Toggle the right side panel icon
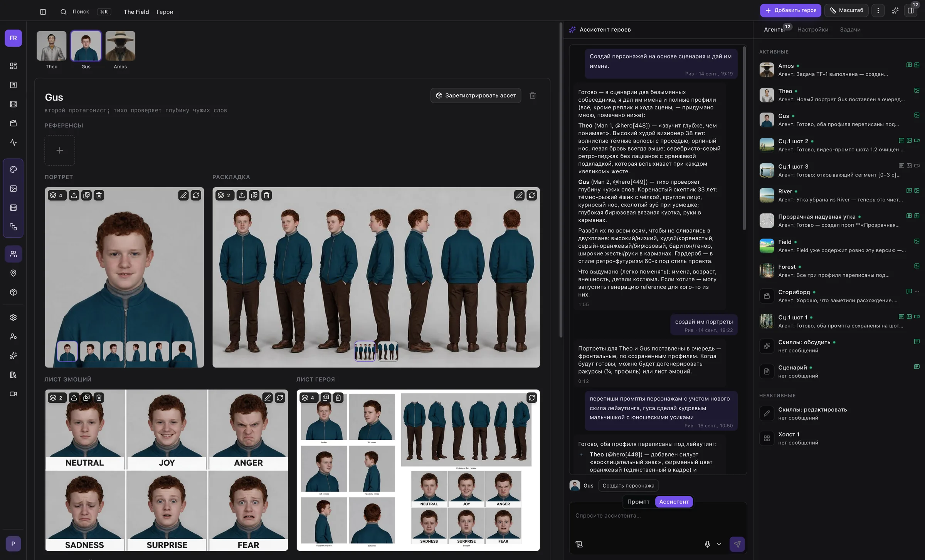Screen dimensions: 925x560 [910, 10]
